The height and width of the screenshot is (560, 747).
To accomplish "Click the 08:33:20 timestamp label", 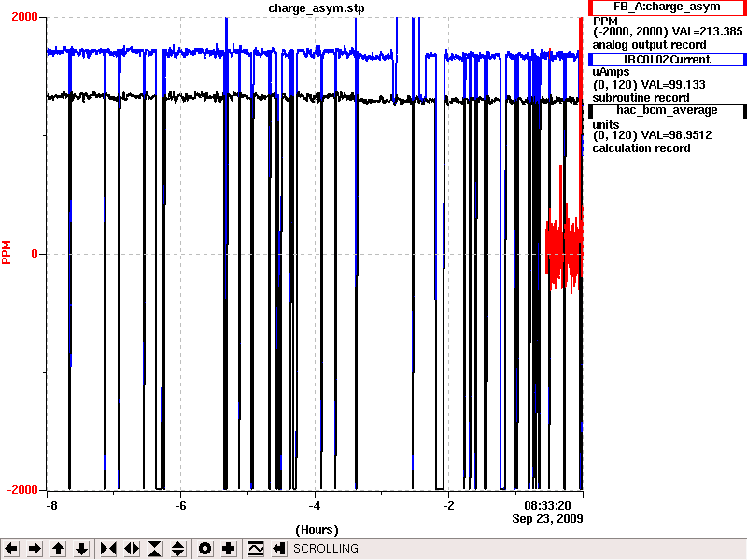I will (547, 505).
